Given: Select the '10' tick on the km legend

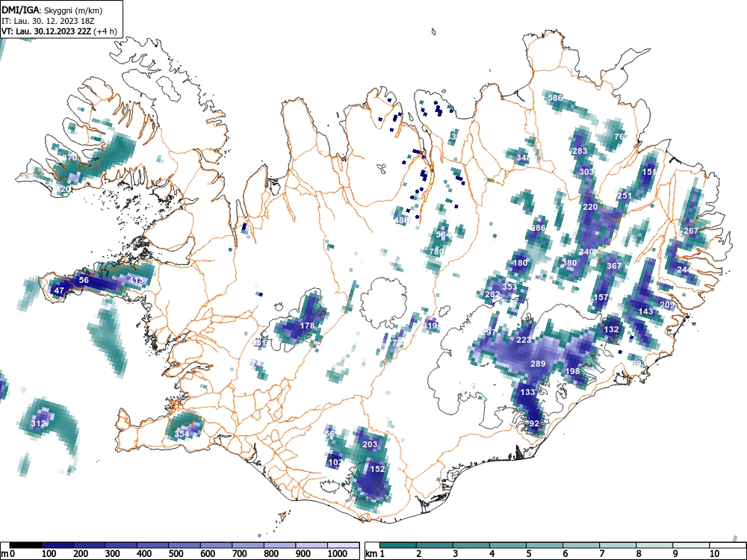Looking at the screenshot, I should click(713, 553).
